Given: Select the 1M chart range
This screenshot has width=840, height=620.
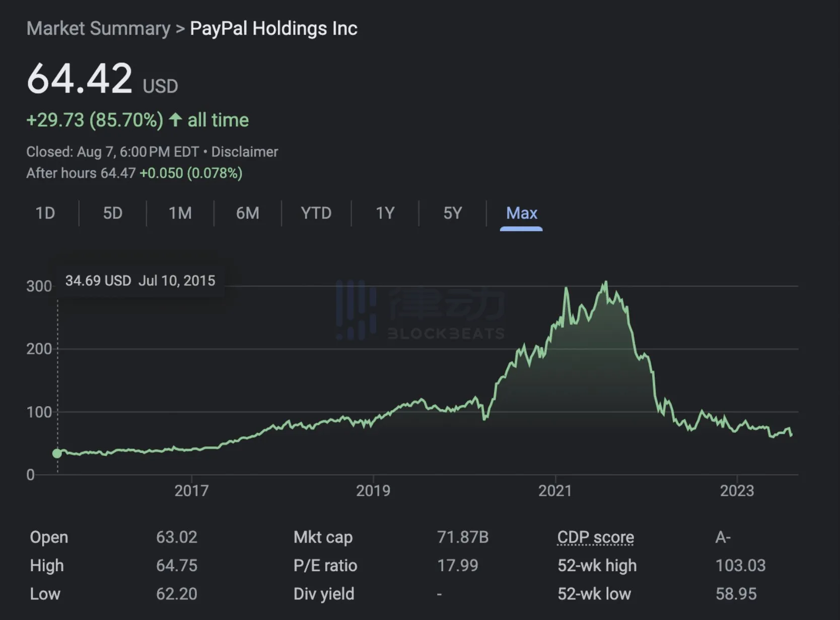Looking at the screenshot, I should 180,213.
